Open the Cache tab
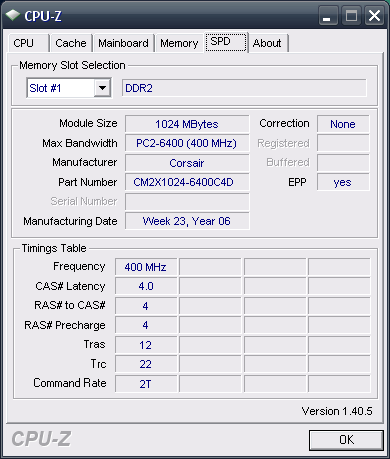390x459 pixels. coord(71,43)
